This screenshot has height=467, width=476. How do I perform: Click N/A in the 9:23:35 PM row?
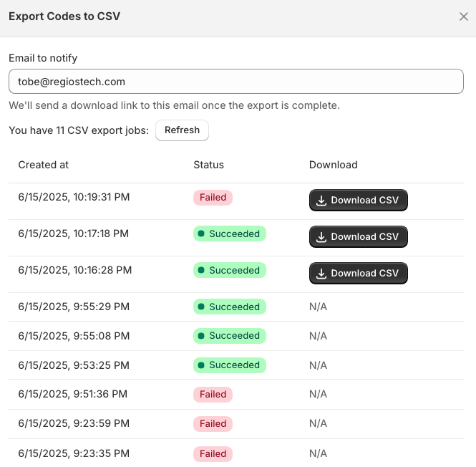tap(318, 453)
